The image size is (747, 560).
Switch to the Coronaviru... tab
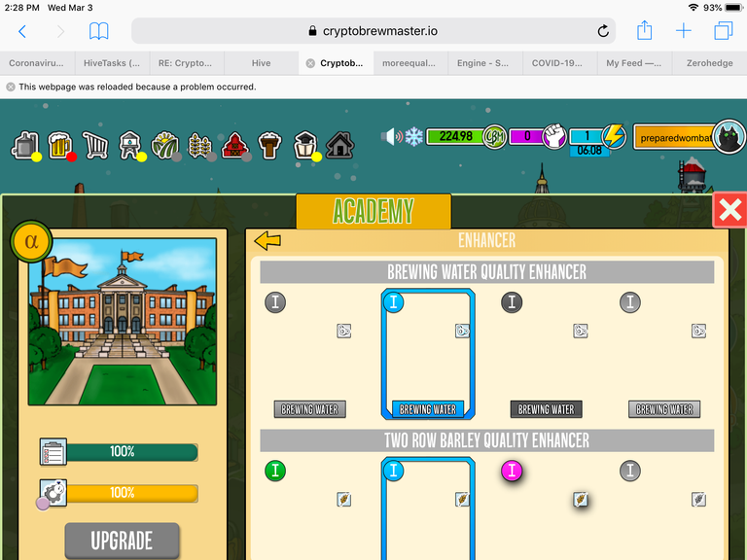point(37,63)
